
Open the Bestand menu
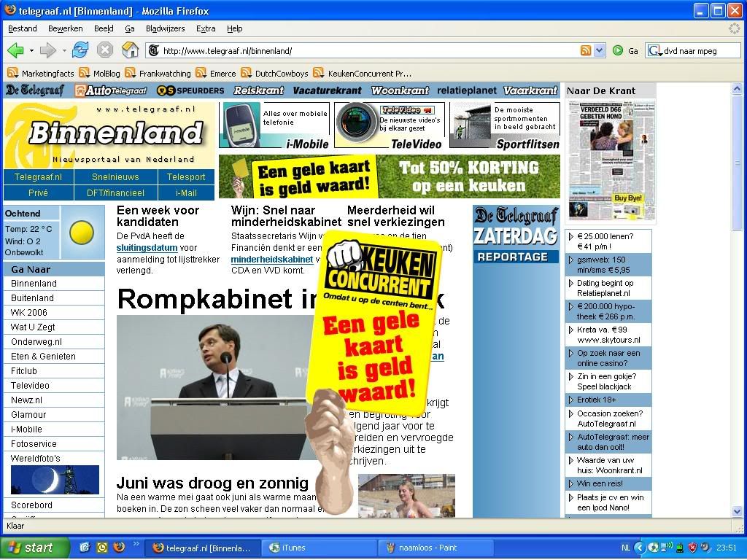[23, 28]
